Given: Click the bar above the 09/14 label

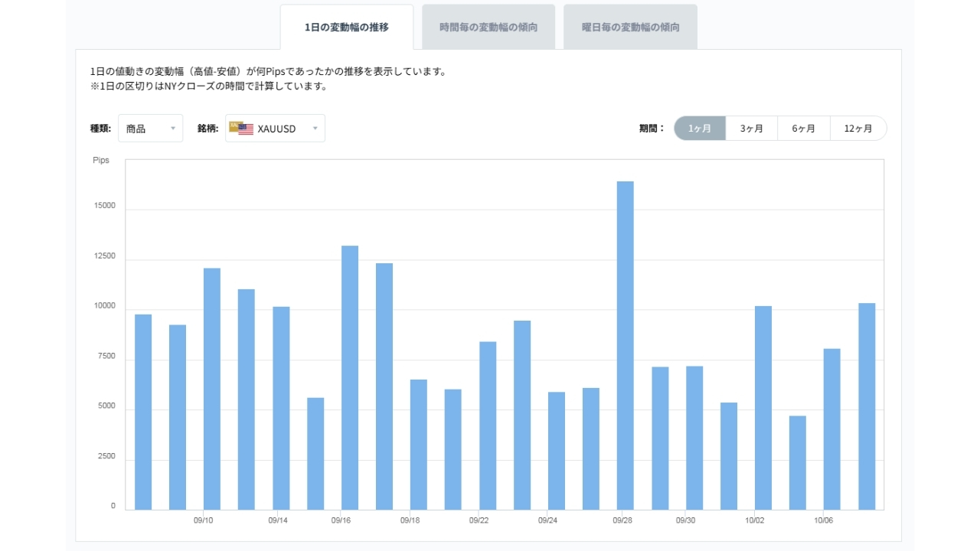Looking at the screenshot, I should pos(281,408).
